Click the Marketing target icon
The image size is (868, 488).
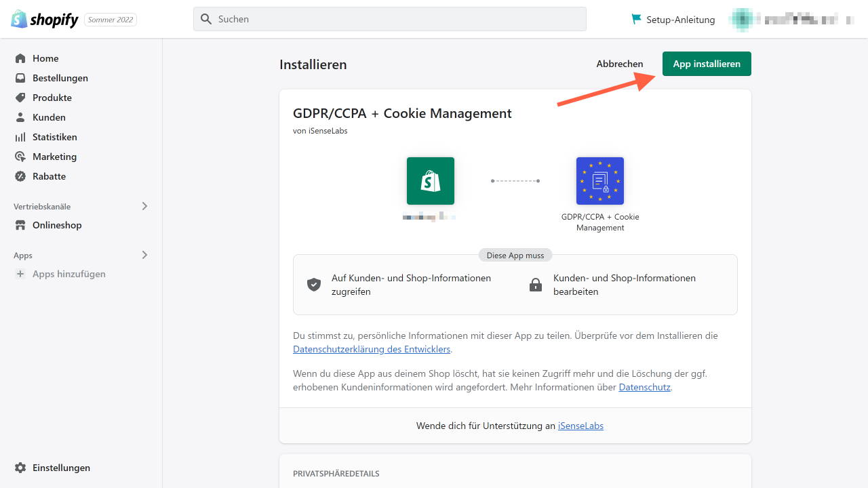[20, 157]
